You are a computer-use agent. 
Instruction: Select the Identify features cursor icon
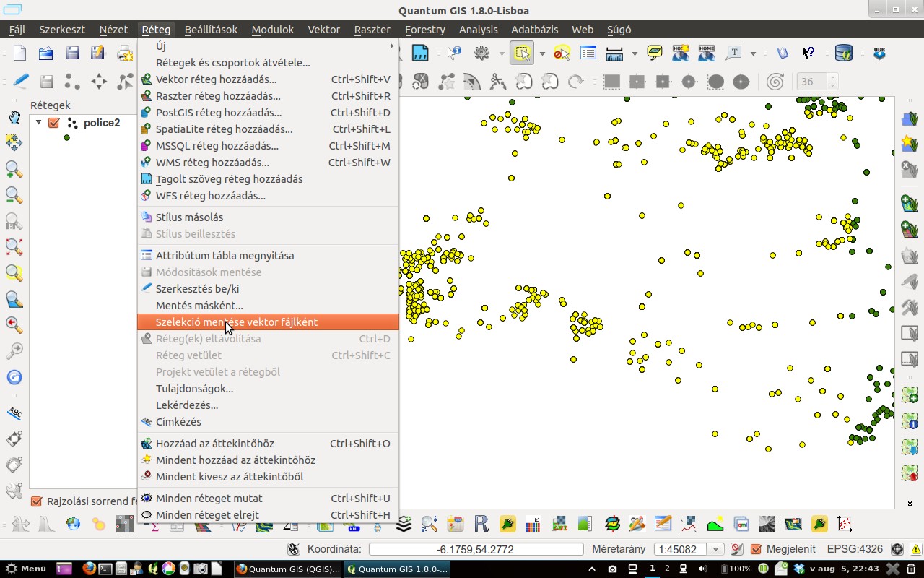click(454, 53)
